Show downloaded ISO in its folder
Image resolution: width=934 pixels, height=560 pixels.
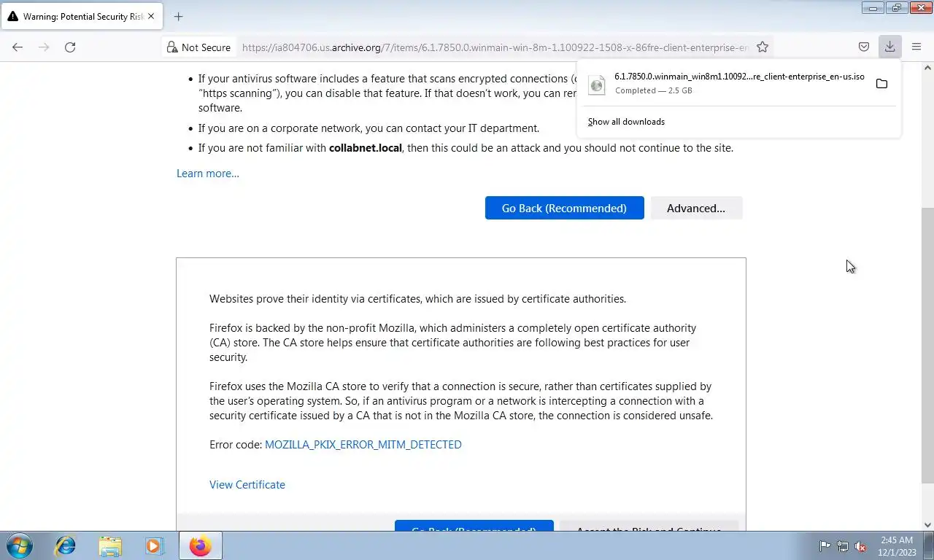[x=881, y=84]
